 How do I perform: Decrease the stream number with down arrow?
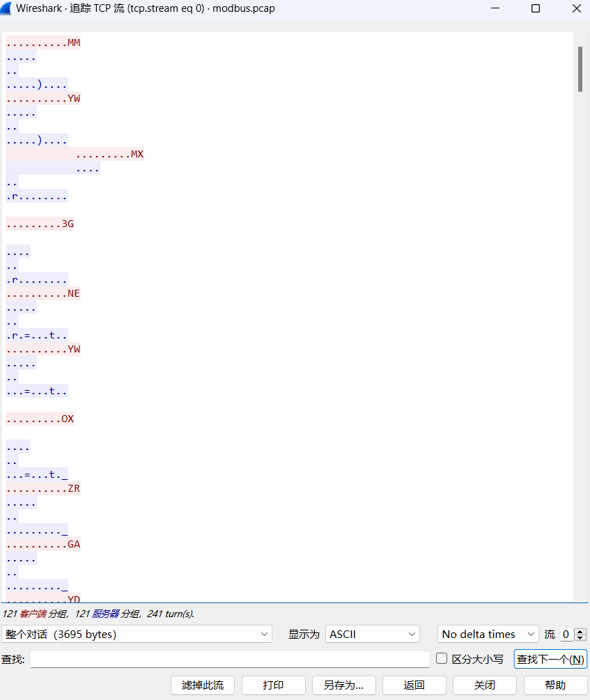coord(581,638)
